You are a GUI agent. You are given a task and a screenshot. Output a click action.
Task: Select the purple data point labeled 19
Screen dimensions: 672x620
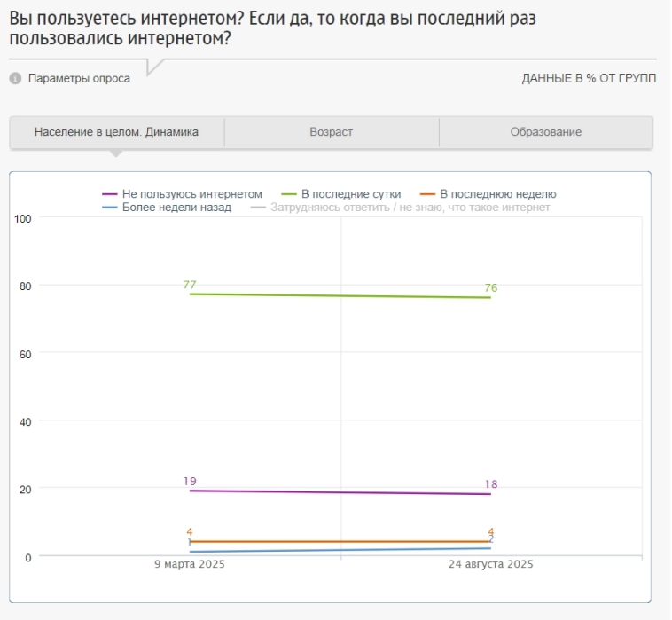pyautogui.click(x=190, y=491)
